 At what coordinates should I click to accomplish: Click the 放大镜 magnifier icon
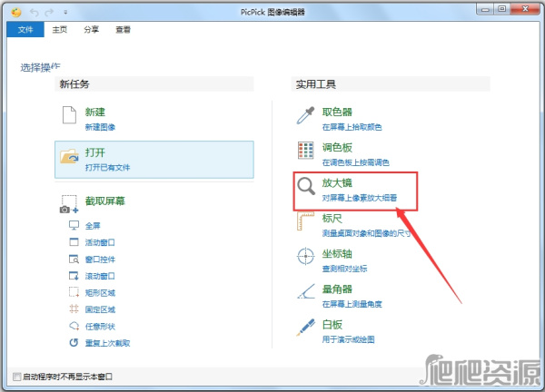tap(306, 186)
